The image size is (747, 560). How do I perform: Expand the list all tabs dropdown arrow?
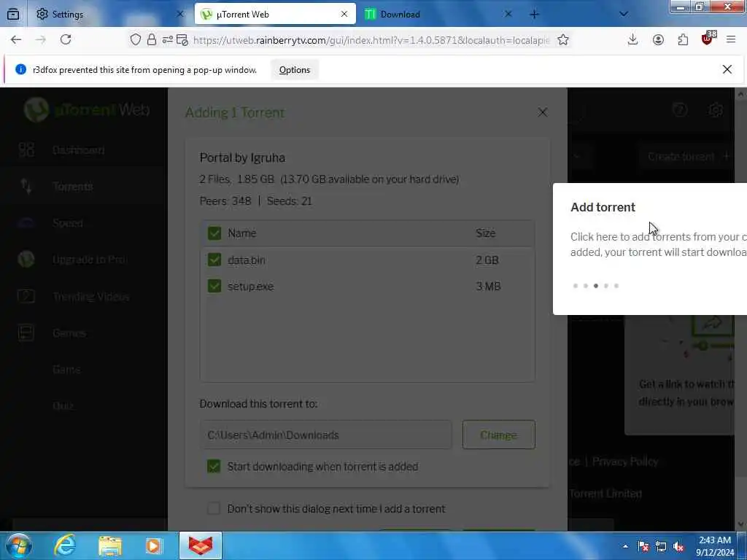click(624, 15)
